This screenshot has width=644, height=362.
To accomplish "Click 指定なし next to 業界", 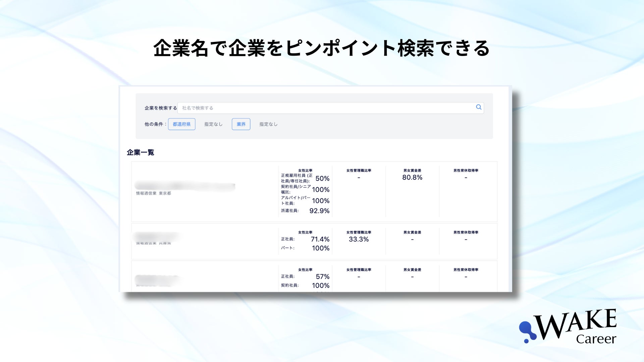I will click(268, 124).
